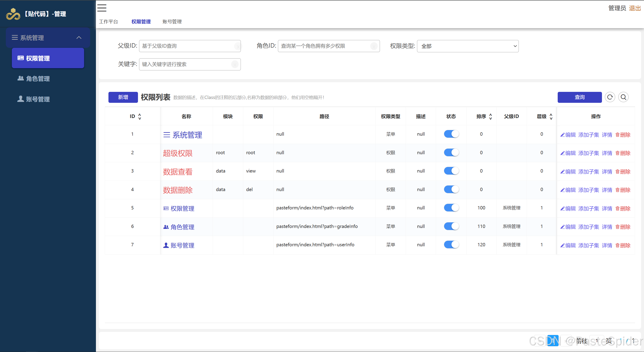Toggle the status switch for row 1
This screenshot has height=352, width=644.
pyautogui.click(x=451, y=134)
